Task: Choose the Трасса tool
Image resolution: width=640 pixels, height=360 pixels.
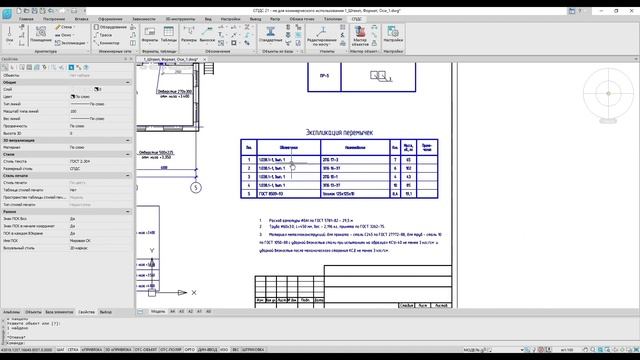Action: coord(103,35)
